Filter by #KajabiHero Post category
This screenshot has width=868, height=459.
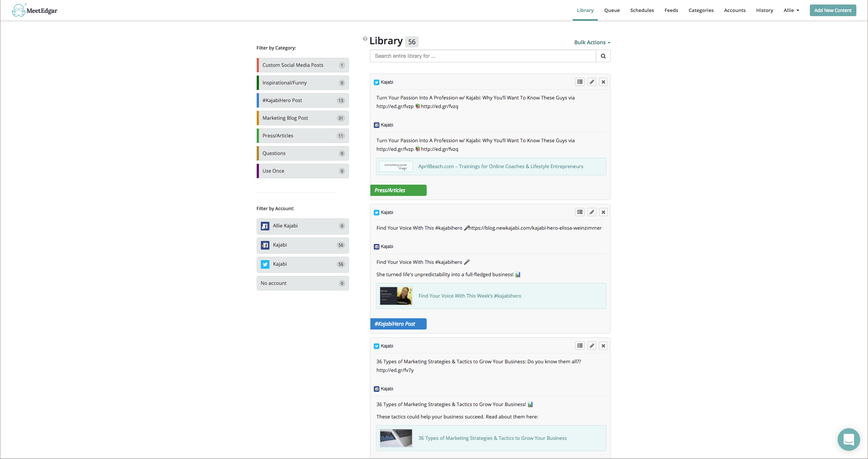302,100
